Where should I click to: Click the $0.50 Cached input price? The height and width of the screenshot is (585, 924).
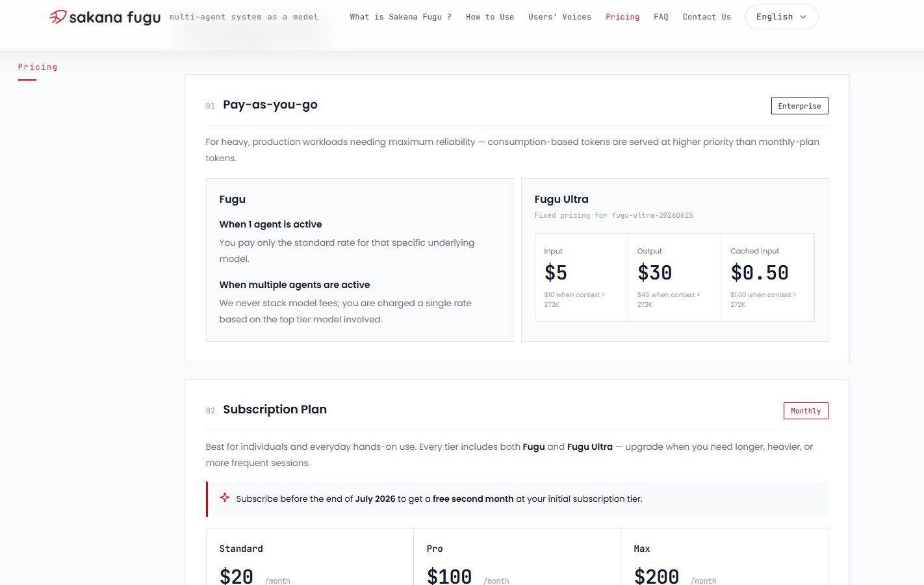tap(760, 272)
